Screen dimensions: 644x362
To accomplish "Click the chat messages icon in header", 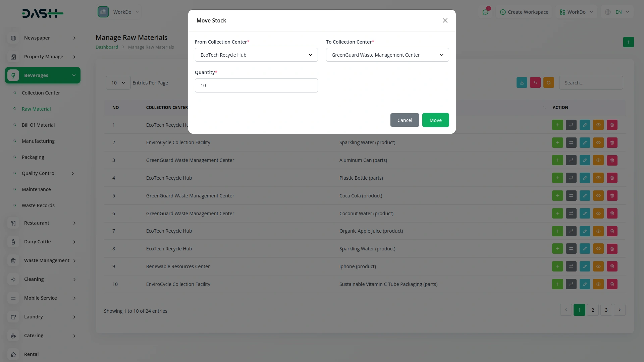I will [485, 12].
